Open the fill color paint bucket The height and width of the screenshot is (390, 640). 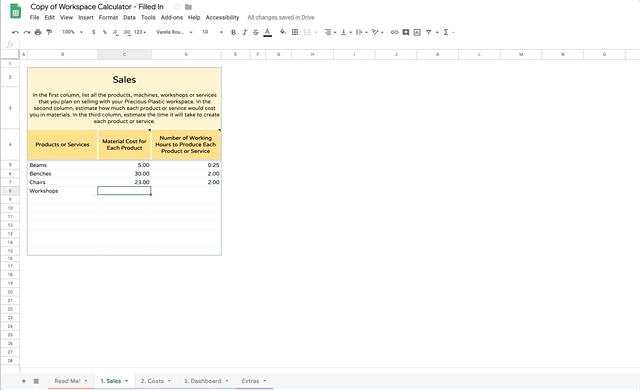coord(283,32)
